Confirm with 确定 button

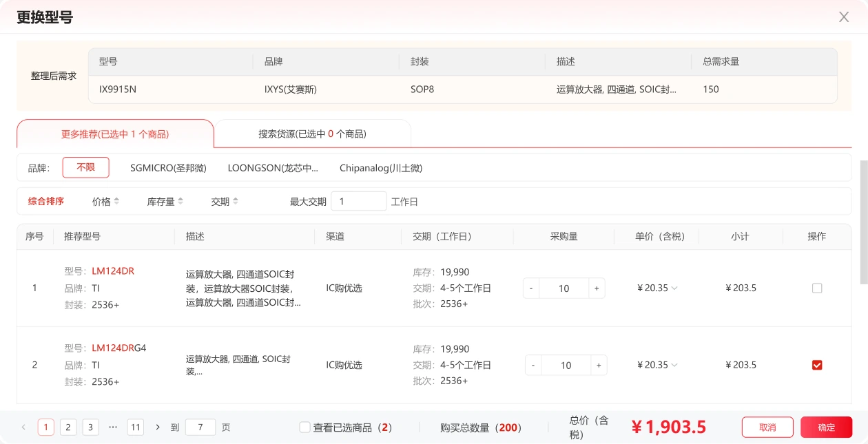click(826, 427)
